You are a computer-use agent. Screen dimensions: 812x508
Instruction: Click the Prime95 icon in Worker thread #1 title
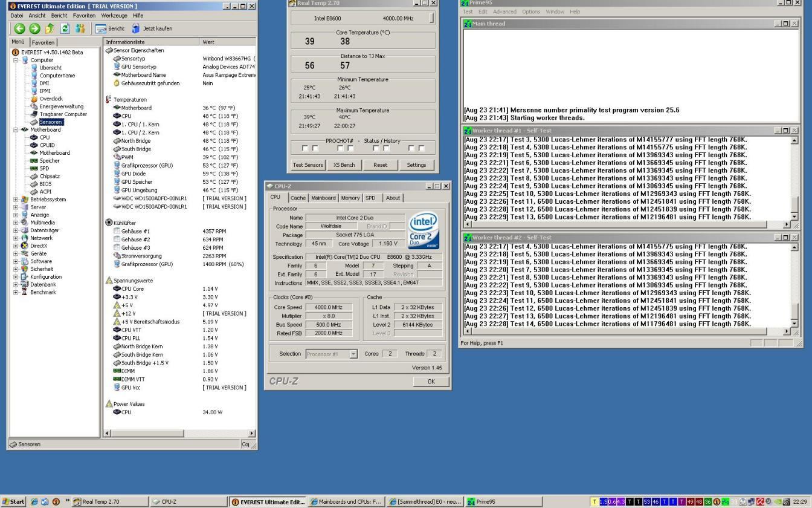pos(468,131)
